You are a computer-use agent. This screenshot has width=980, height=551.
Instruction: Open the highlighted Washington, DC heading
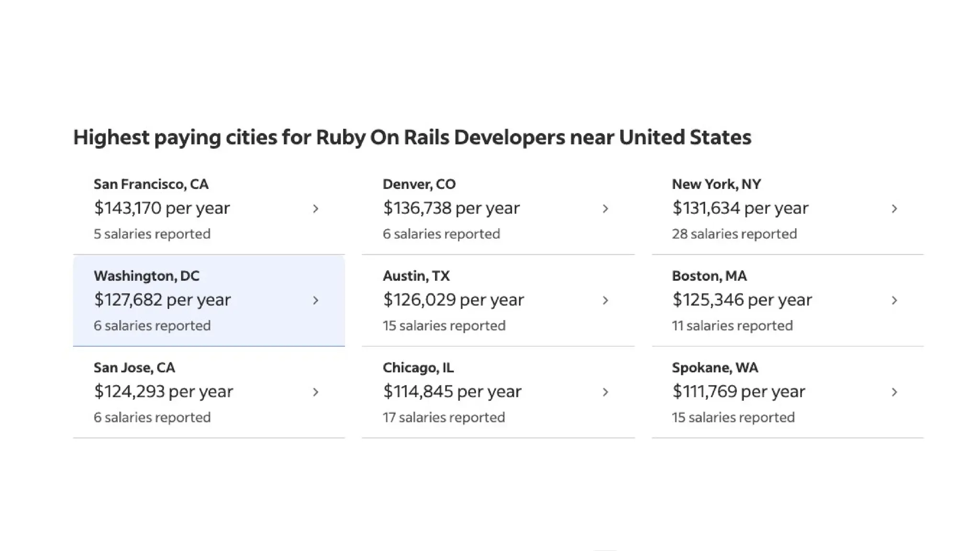(x=146, y=276)
